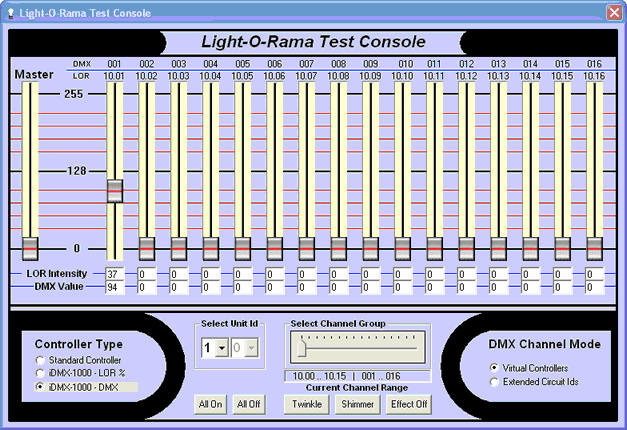Enable Virtual Controllers channel mode
The image size is (627, 430).
(x=495, y=368)
